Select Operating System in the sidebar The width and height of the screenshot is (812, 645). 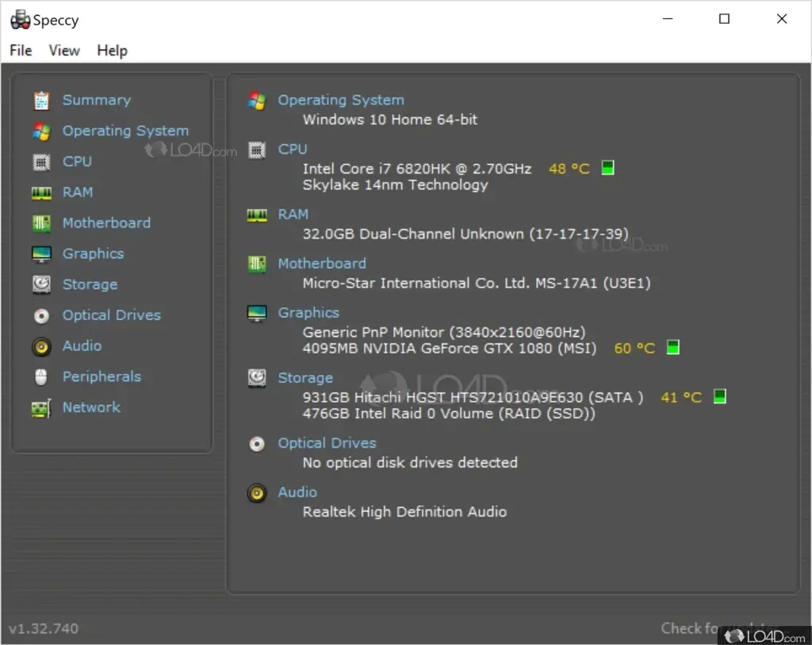pos(126,131)
